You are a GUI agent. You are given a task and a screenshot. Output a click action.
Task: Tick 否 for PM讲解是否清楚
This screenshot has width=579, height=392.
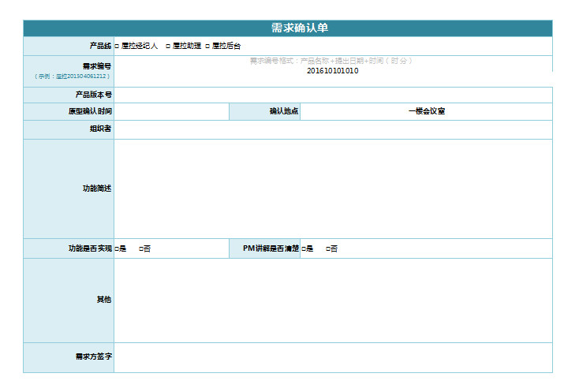[328, 248]
